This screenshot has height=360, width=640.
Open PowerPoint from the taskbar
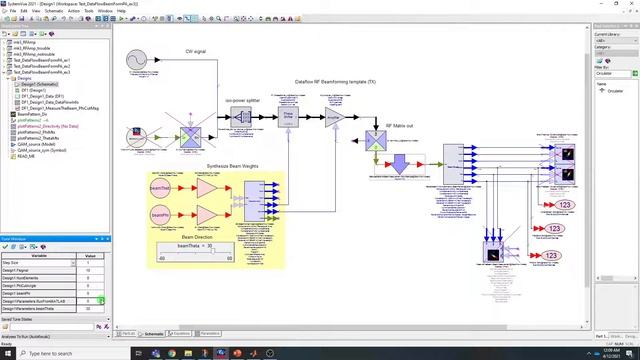pyautogui.click(x=237, y=353)
